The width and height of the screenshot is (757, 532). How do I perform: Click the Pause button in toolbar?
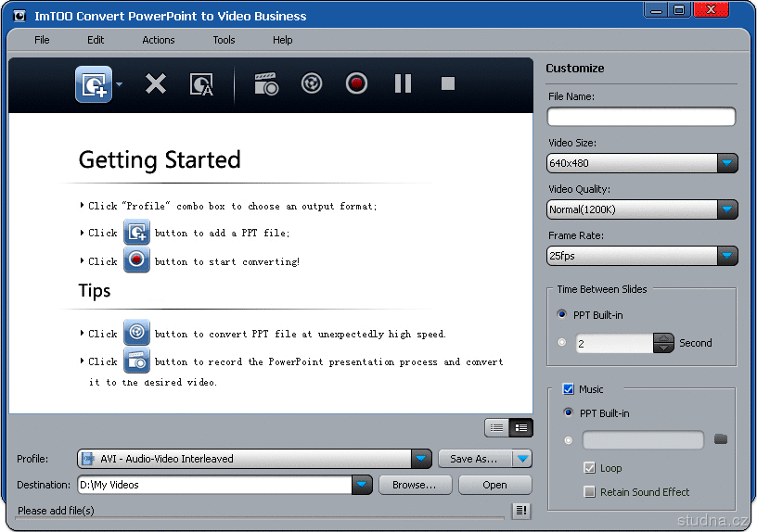[x=403, y=83]
